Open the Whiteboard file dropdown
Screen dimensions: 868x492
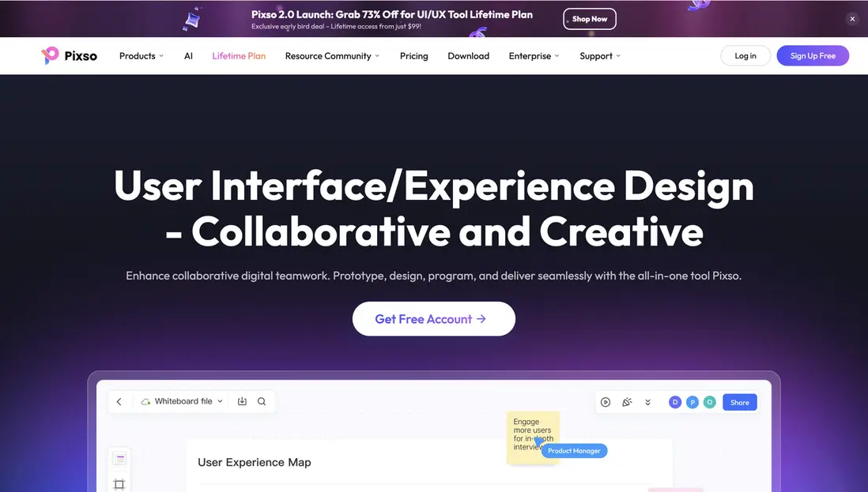(182, 401)
